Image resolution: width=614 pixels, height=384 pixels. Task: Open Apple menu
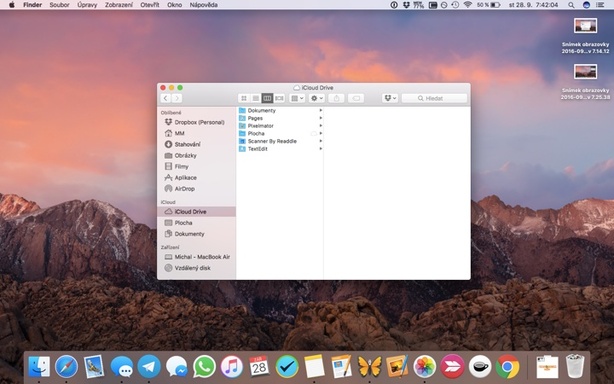click(x=11, y=5)
